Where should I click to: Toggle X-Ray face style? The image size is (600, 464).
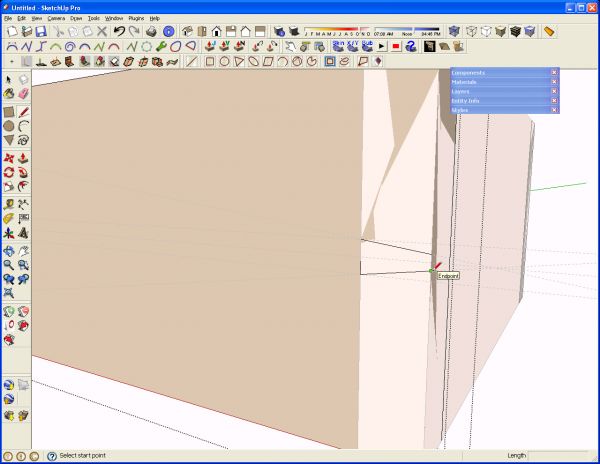(x=454, y=31)
